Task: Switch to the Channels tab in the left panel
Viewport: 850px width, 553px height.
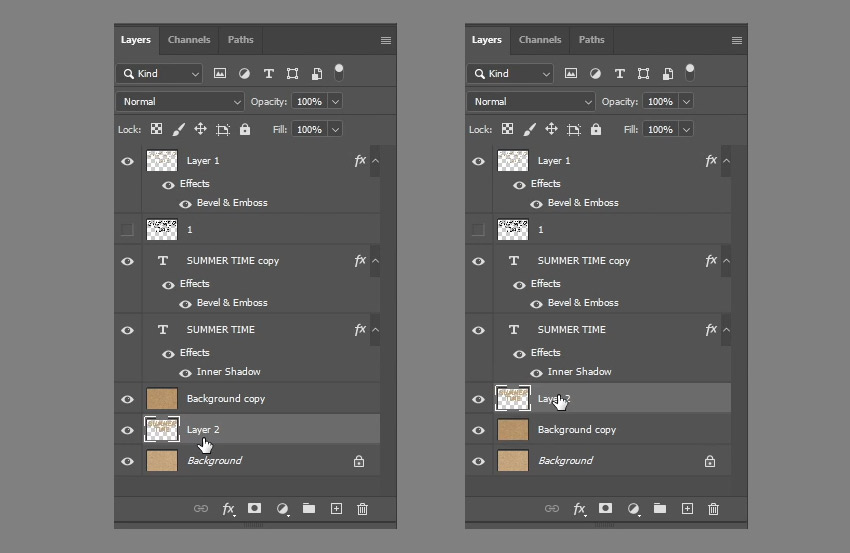Action: 189,40
